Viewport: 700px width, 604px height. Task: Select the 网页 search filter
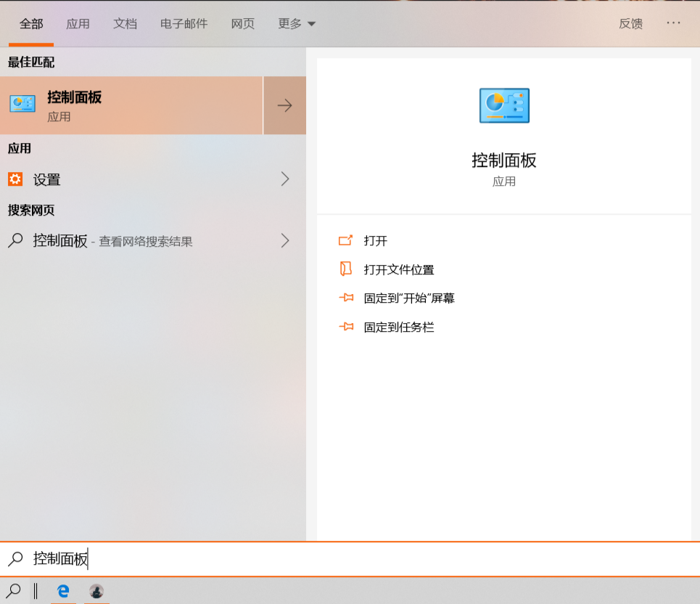pos(242,23)
